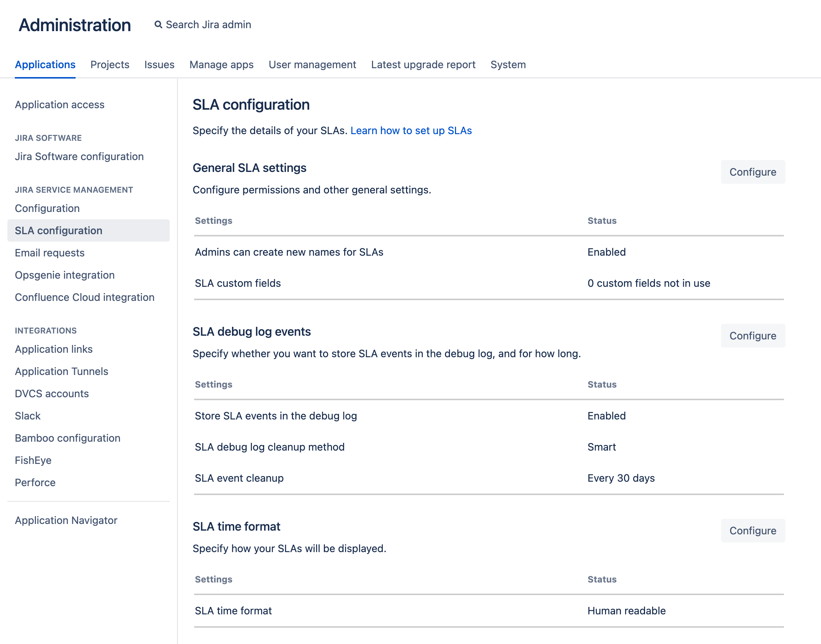Open Application Navigator sidebar item
Screen dimensions: 821x644
(67, 520)
